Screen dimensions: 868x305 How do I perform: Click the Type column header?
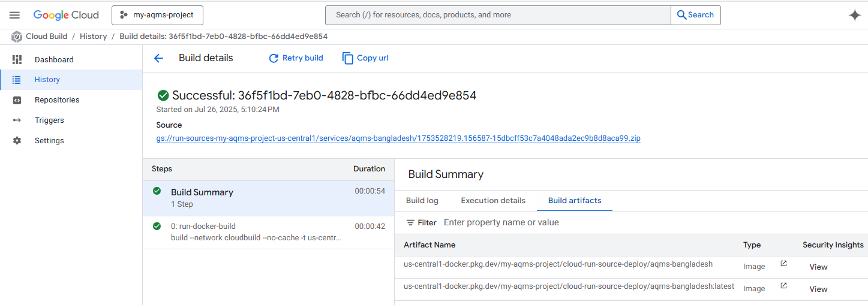[x=752, y=245]
